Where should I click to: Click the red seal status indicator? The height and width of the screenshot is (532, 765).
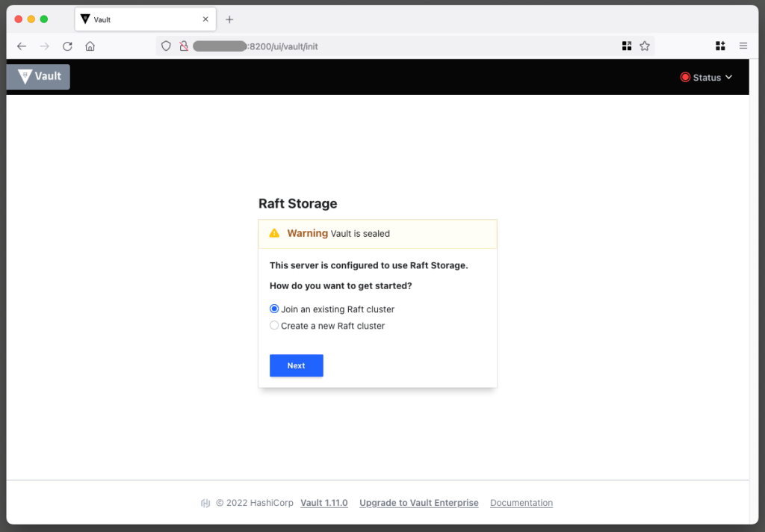685,77
